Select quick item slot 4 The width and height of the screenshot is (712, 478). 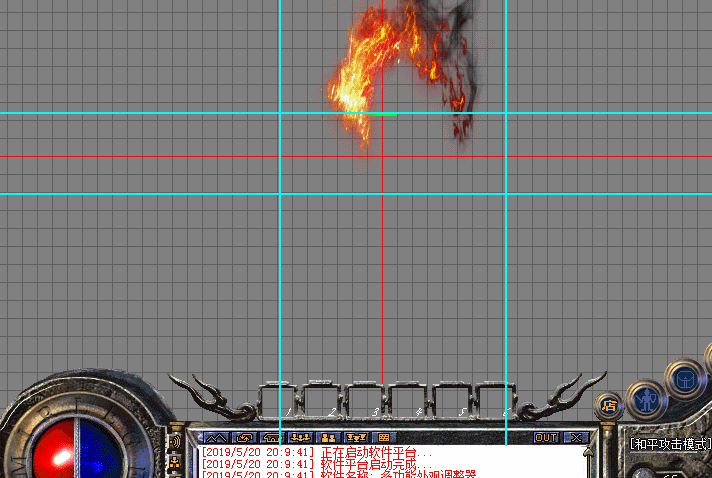click(407, 400)
